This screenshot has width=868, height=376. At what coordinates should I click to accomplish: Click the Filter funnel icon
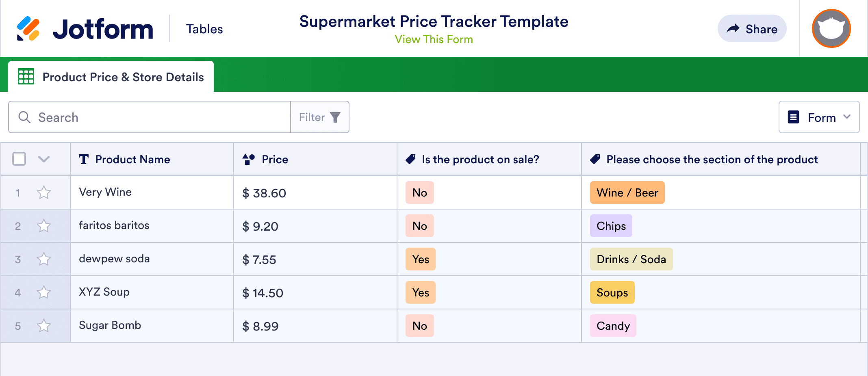click(335, 117)
